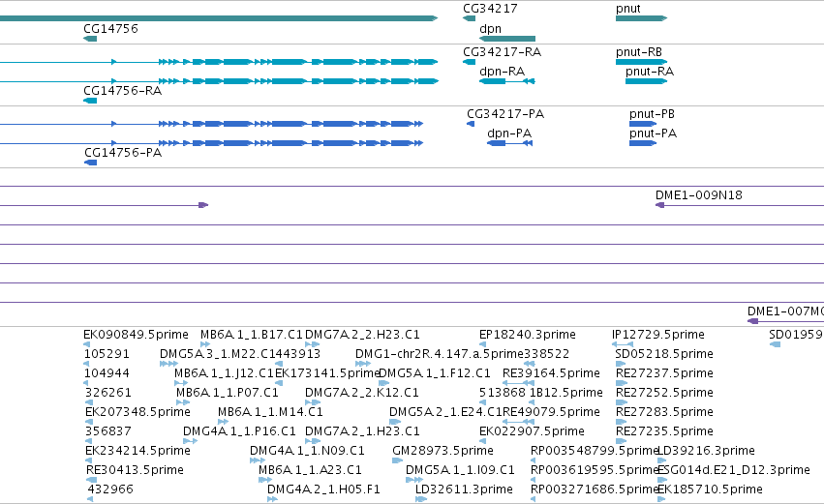Click the pnut-RB transcript label
Viewport: 824px width, 504px height.
(x=639, y=52)
